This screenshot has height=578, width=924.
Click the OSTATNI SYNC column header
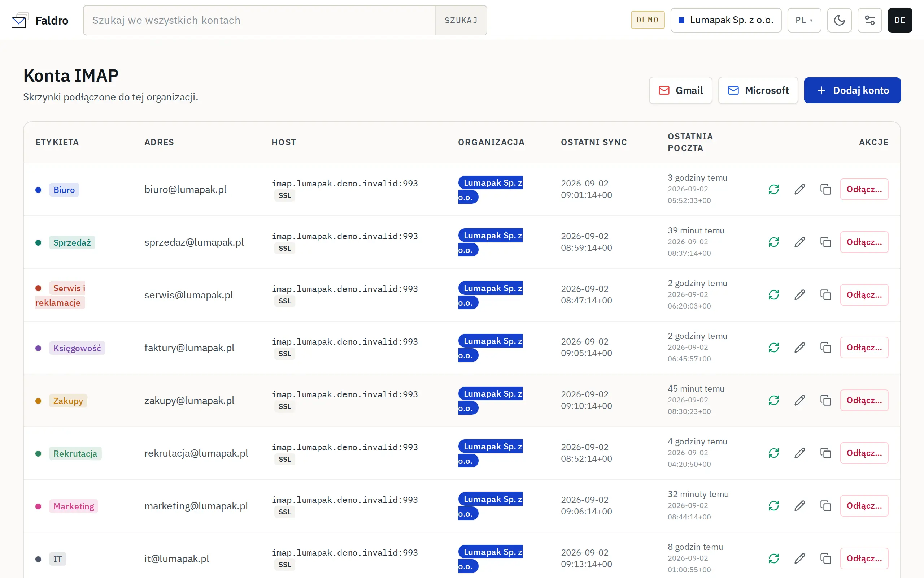point(594,142)
